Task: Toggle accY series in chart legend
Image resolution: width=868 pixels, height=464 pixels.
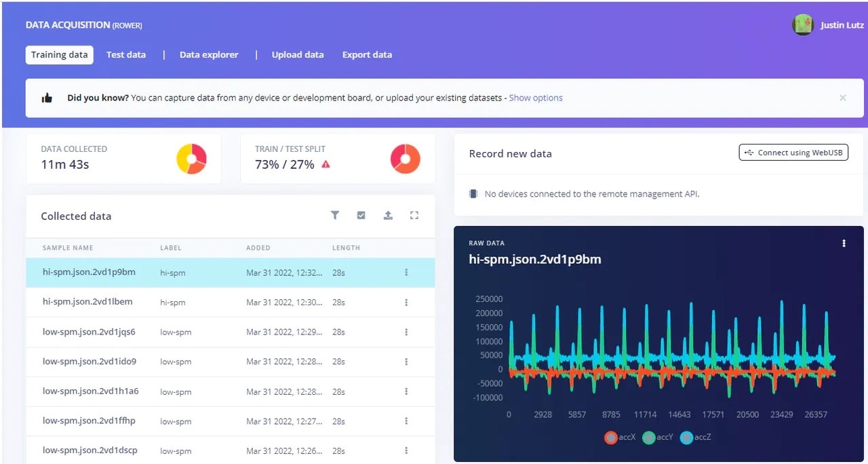Action: (x=658, y=438)
